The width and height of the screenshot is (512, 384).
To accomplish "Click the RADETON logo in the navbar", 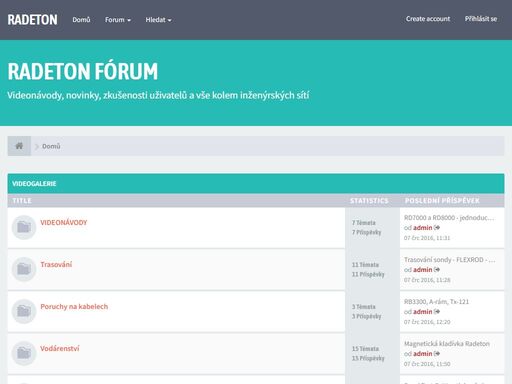I will click(32, 20).
